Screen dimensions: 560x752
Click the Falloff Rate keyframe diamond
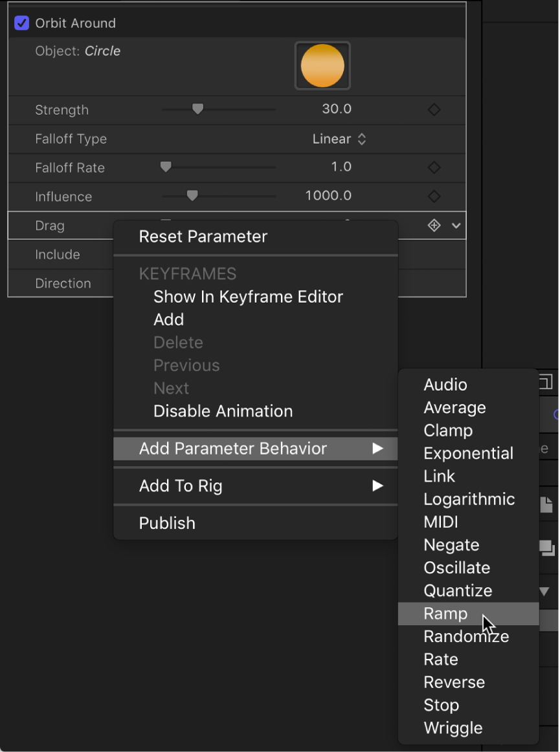[x=434, y=168]
